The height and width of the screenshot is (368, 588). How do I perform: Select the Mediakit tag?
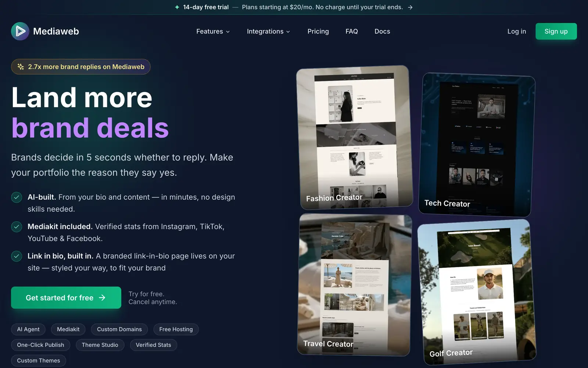[68, 329]
